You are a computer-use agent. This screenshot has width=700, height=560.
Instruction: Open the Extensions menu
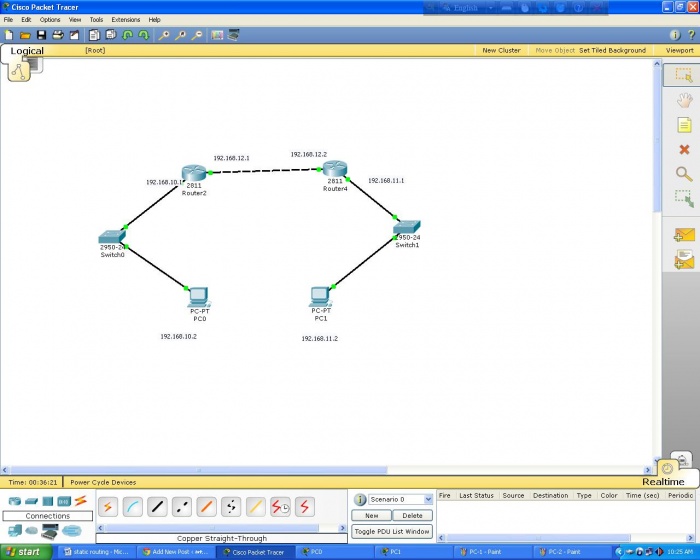coord(125,20)
